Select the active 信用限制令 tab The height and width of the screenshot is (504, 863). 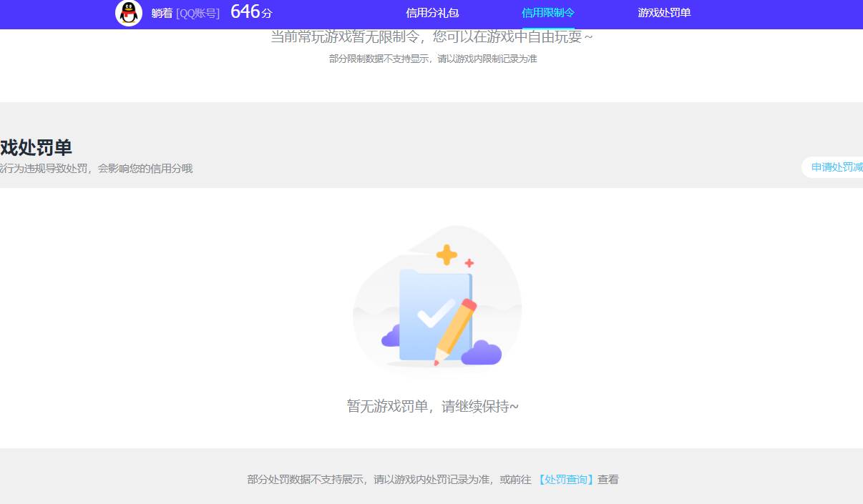click(x=547, y=12)
